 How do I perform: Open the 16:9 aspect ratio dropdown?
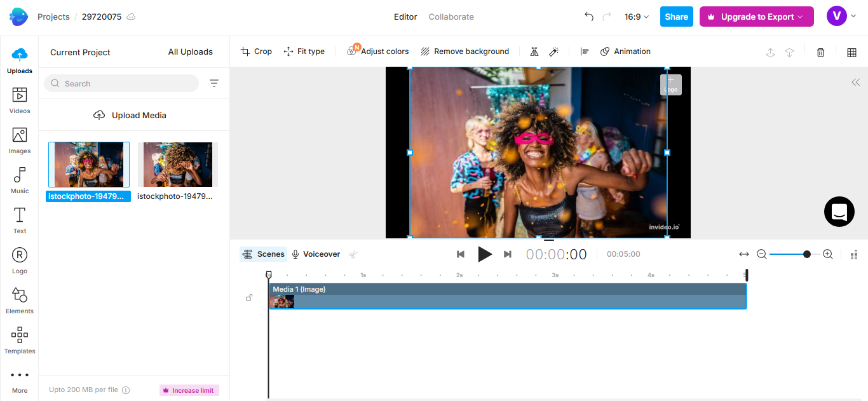click(x=636, y=17)
